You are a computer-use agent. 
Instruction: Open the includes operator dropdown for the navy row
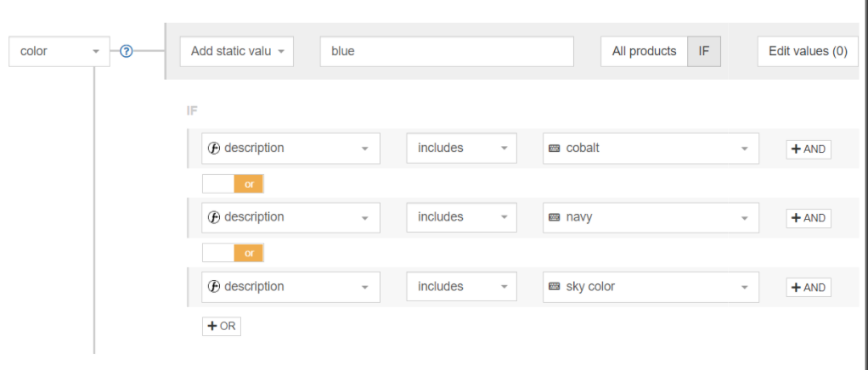[461, 217]
